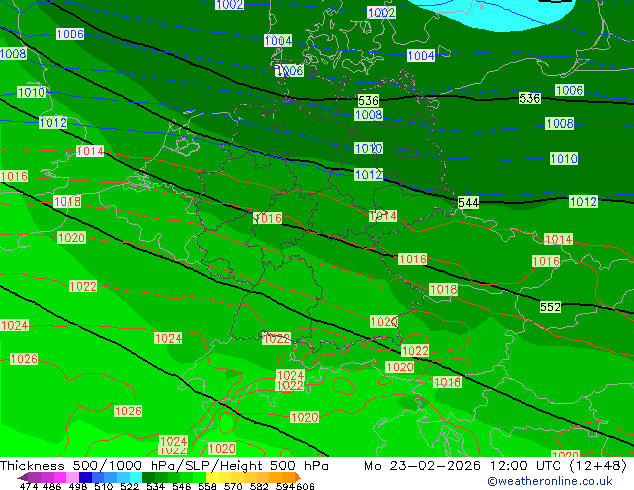Image resolution: width=634 pixels, height=490 pixels.
Task: Pick the dark navy blue legend swatch
Action: pos(85,477)
